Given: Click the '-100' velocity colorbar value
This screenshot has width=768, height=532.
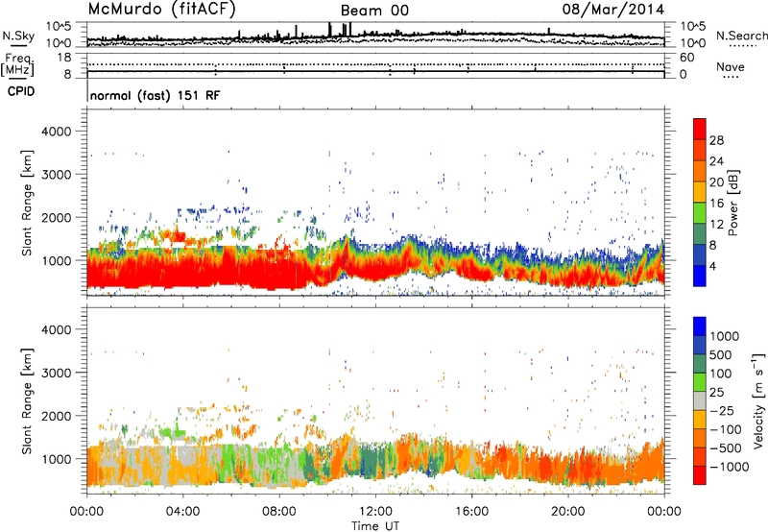Looking at the screenshot, I should pyautogui.click(x=726, y=429).
